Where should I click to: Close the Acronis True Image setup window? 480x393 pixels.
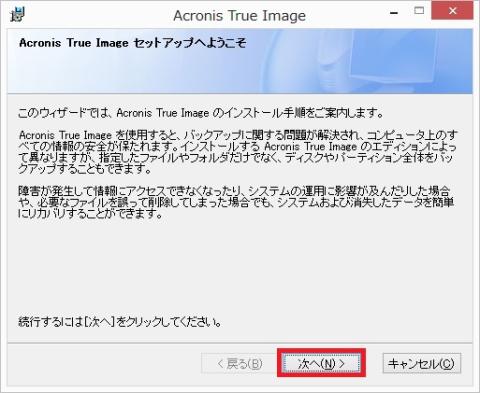[x=452, y=11]
